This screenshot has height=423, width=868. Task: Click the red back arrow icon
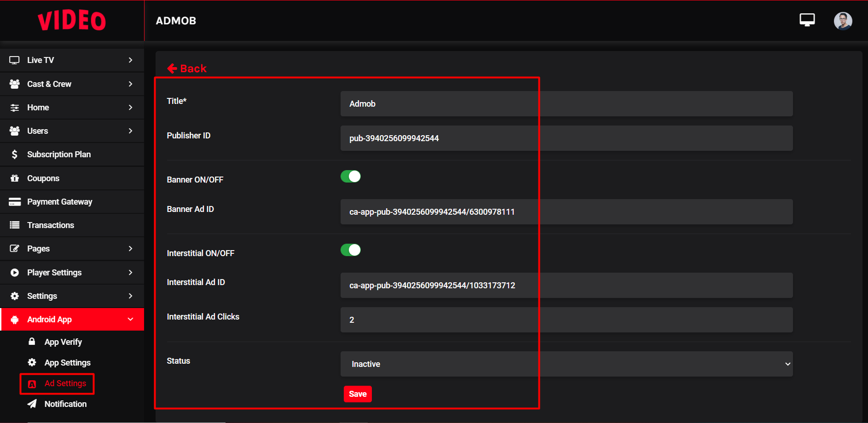pos(172,69)
